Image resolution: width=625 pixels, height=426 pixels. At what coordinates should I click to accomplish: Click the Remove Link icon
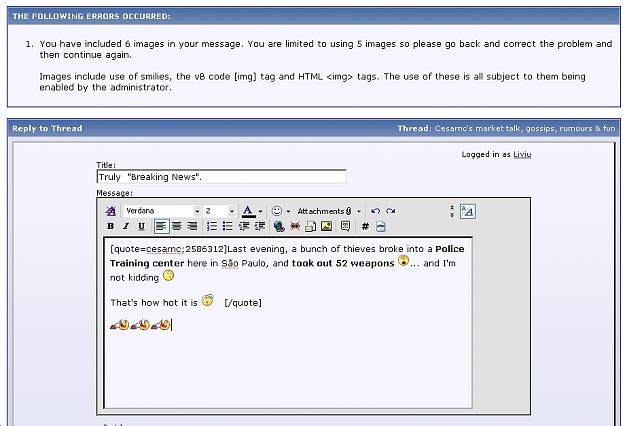point(295,226)
